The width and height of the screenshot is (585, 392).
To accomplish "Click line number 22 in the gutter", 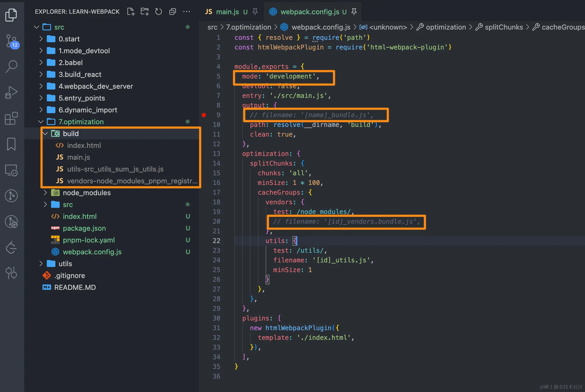I will click(x=216, y=241).
